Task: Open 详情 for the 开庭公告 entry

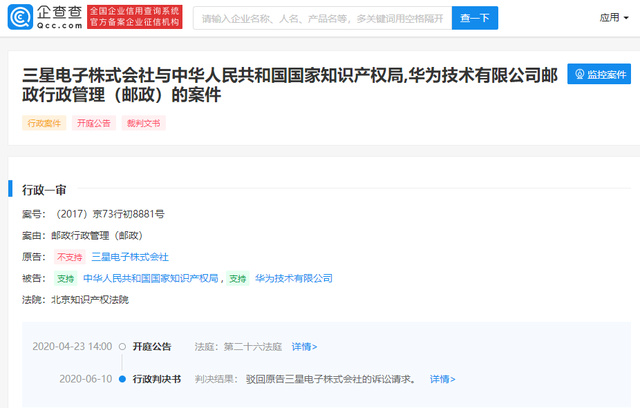Action: click(x=304, y=347)
